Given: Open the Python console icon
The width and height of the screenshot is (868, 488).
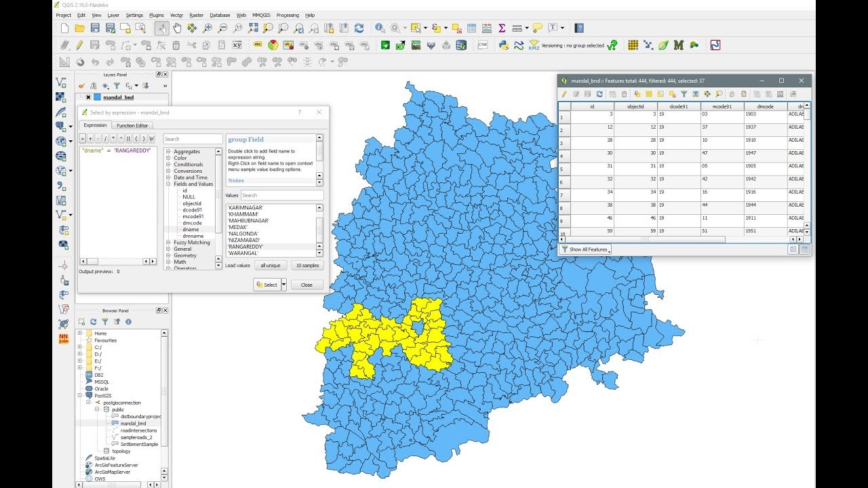Looking at the screenshot, I should coord(504,45).
